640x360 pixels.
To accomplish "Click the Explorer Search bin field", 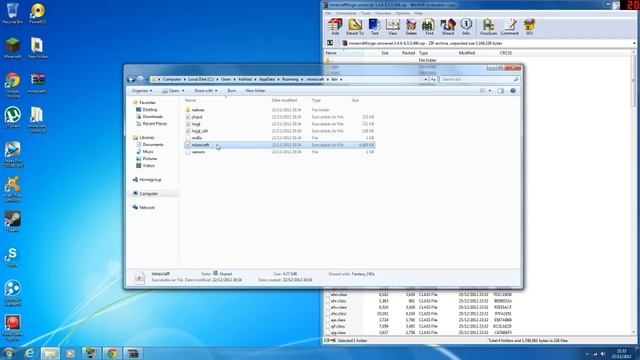I will coord(480,79).
